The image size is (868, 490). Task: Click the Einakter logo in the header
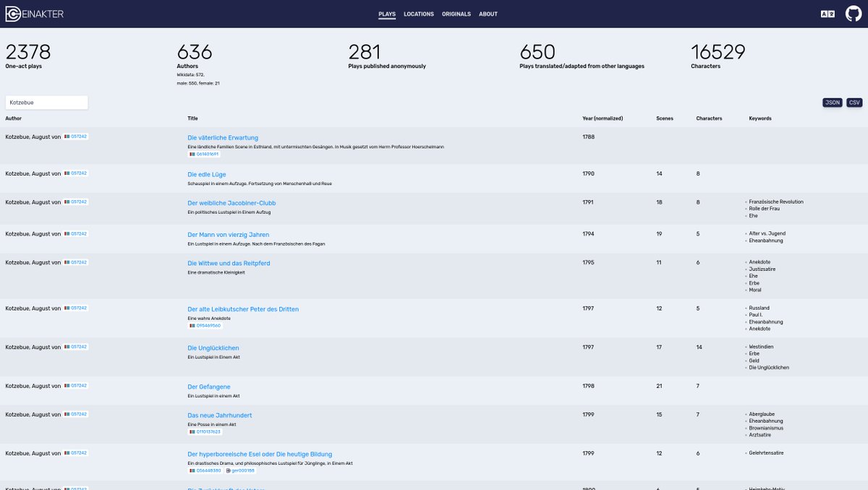point(35,14)
